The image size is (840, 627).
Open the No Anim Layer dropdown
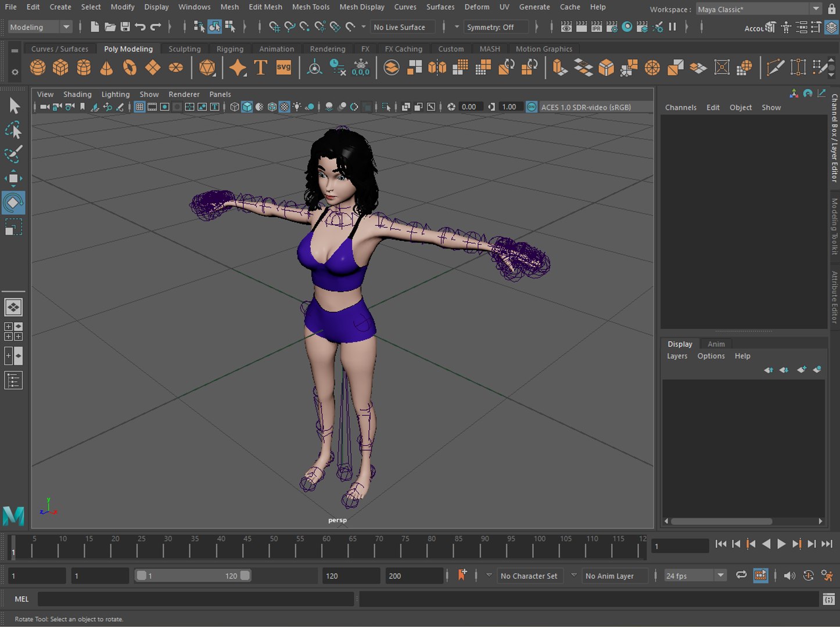[615, 575]
